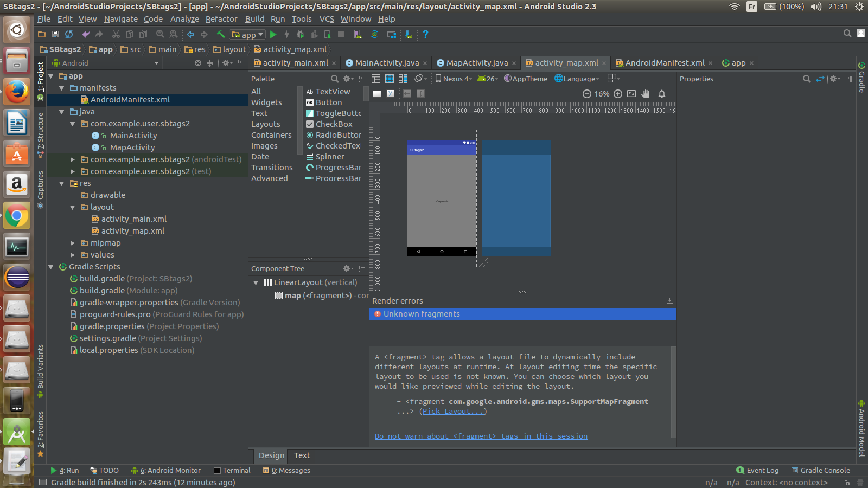Click the Navigate Back arrow icon

[190, 34]
